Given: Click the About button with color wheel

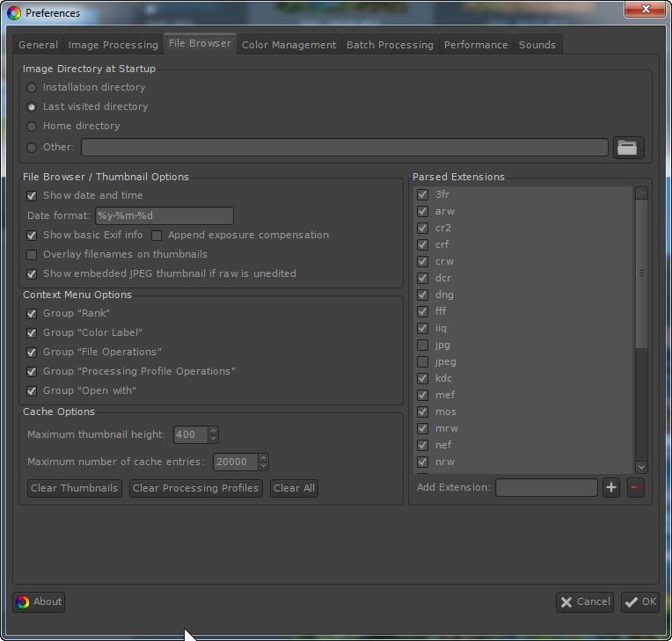Looking at the screenshot, I should [x=39, y=602].
